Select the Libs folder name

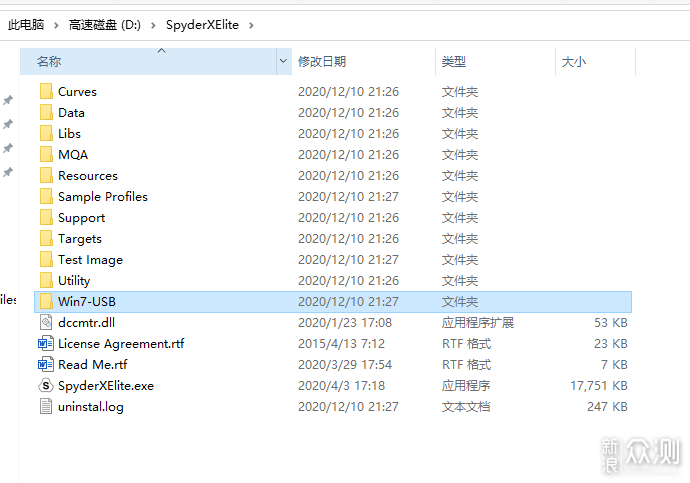(x=70, y=133)
